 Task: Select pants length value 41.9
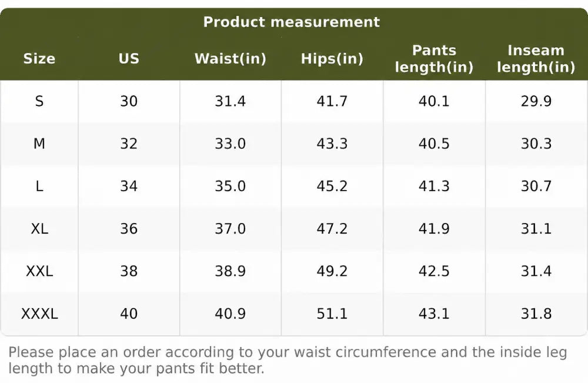pos(434,228)
